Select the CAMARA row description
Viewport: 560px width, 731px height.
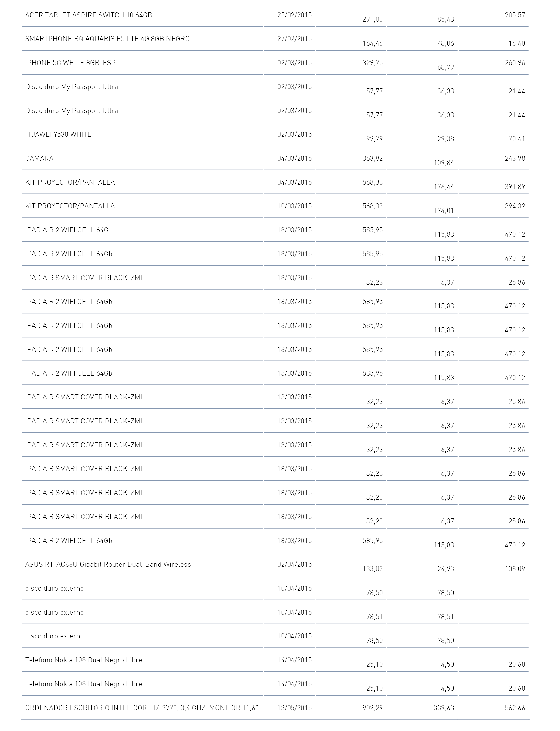coord(39,159)
